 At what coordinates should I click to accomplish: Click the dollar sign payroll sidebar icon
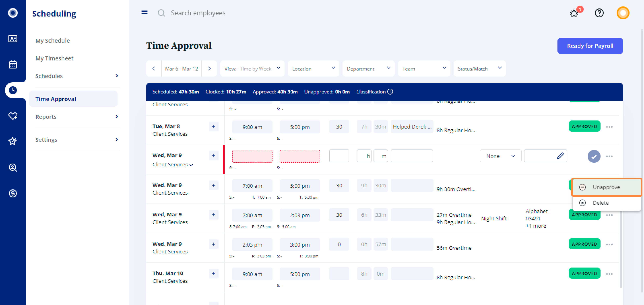13,193
